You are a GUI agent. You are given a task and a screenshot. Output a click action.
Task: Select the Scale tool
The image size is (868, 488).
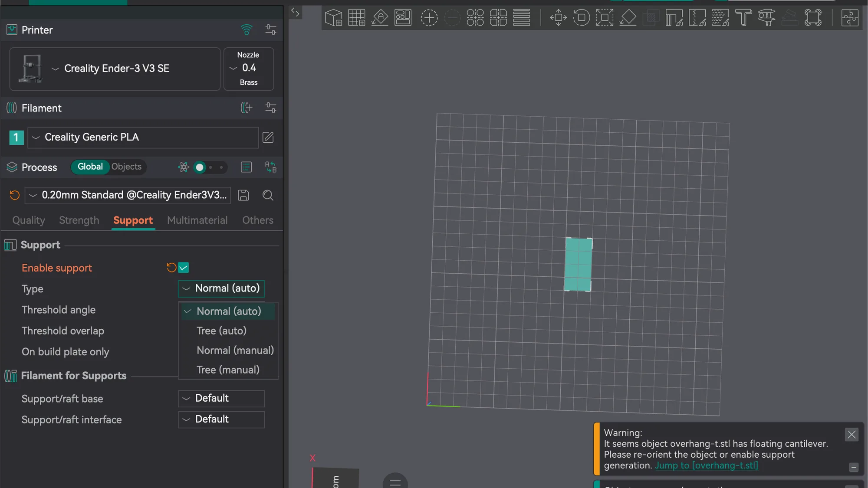(x=605, y=18)
